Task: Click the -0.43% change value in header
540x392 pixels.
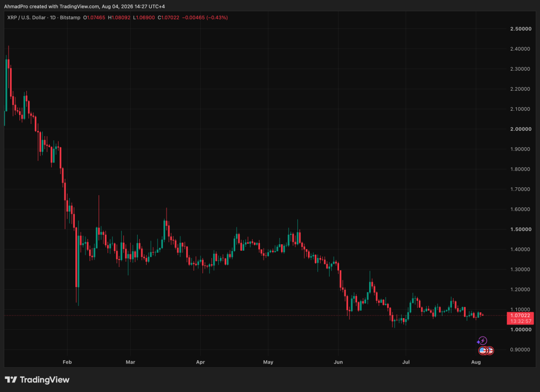Action: click(x=217, y=17)
